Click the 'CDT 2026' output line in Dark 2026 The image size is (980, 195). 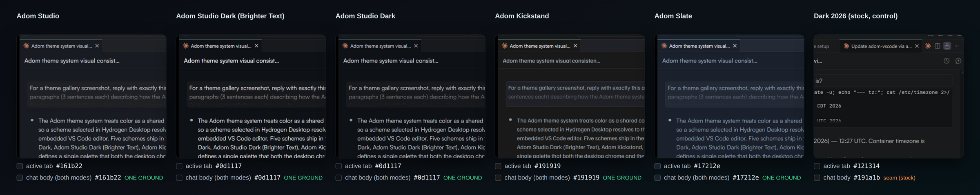click(829, 106)
